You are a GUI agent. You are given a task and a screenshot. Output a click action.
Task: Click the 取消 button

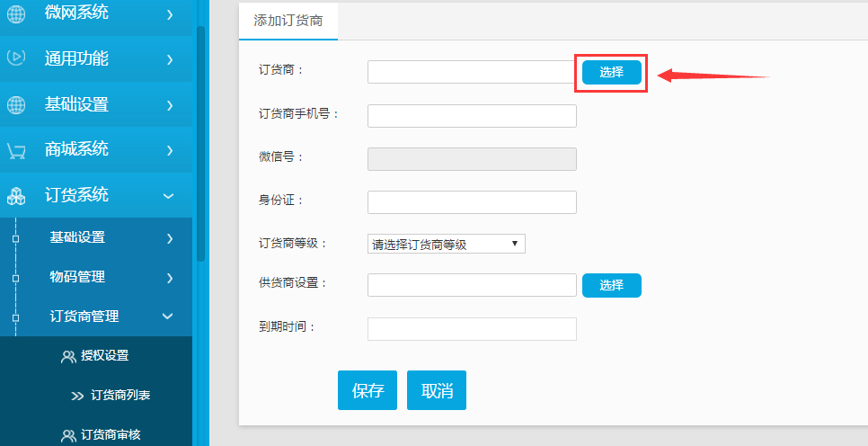(x=437, y=390)
